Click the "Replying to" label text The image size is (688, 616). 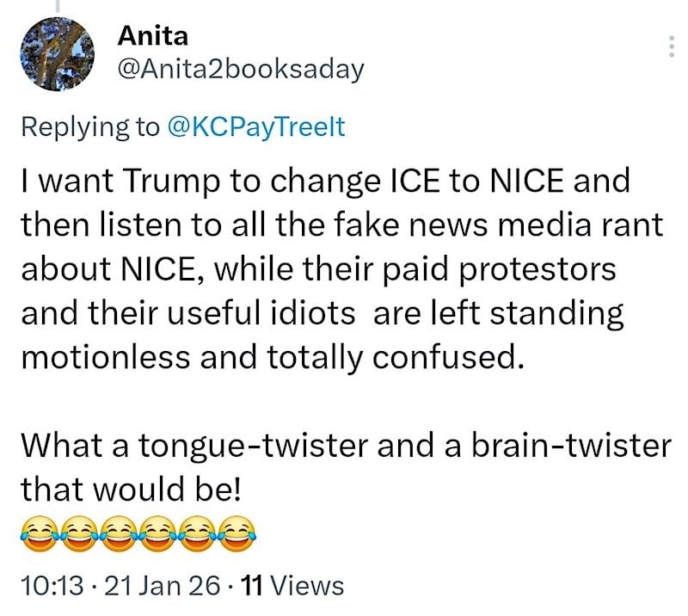pyautogui.click(x=89, y=126)
